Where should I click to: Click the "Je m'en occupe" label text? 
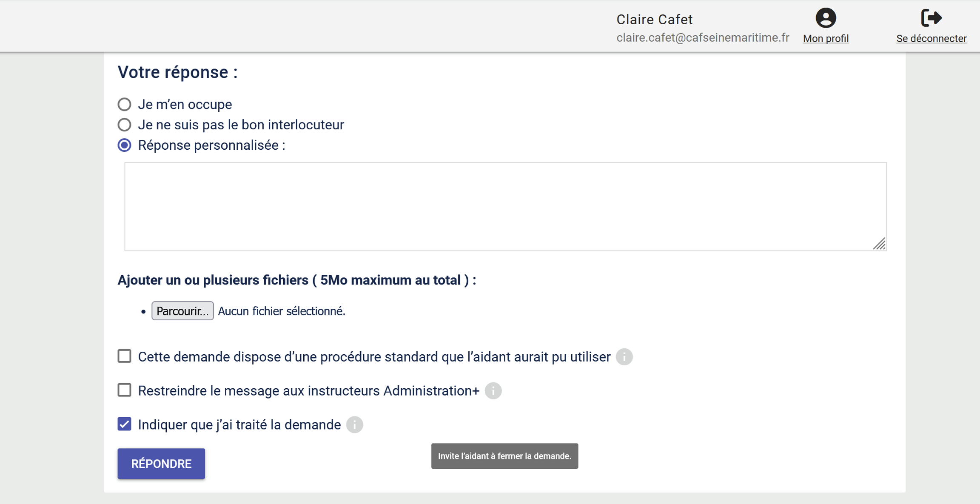(185, 104)
